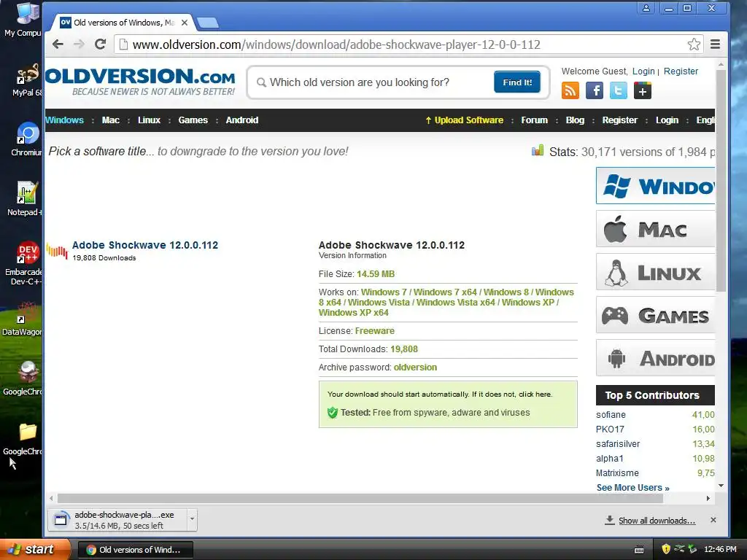The image size is (747, 560).
Task: Click the 12:46 PM taskbar clock
Action: click(720, 549)
